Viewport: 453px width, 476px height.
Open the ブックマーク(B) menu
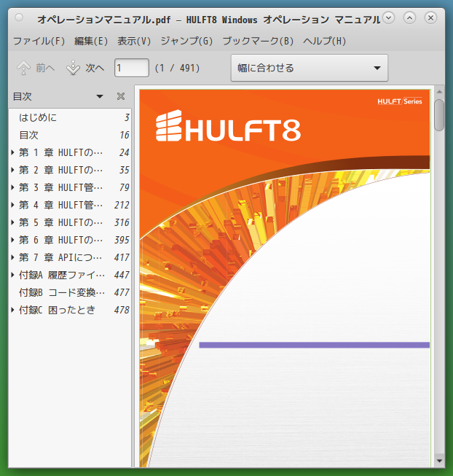[258, 41]
